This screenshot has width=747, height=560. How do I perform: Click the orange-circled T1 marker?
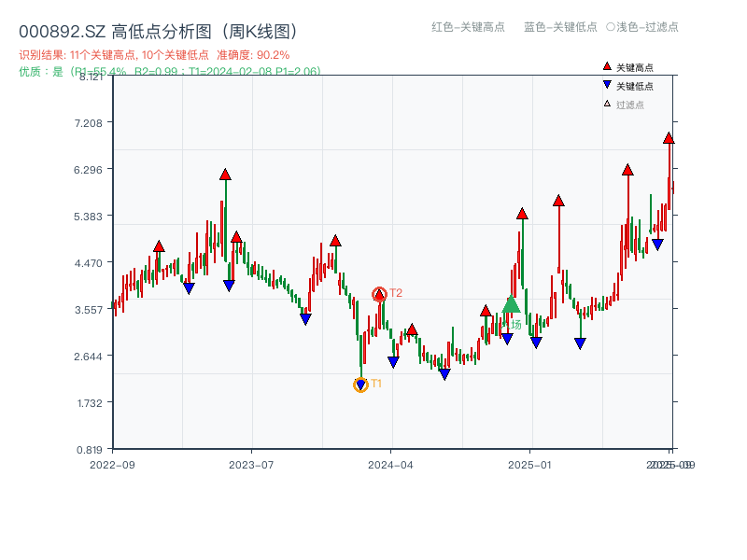click(x=360, y=384)
